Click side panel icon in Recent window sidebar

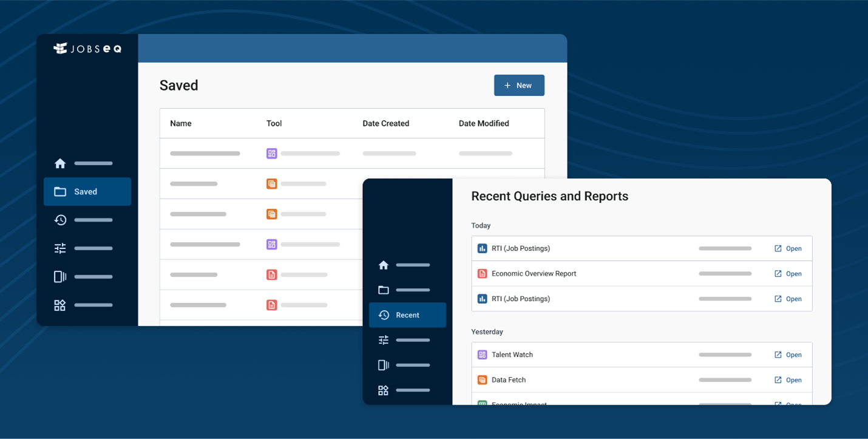(384, 366)
